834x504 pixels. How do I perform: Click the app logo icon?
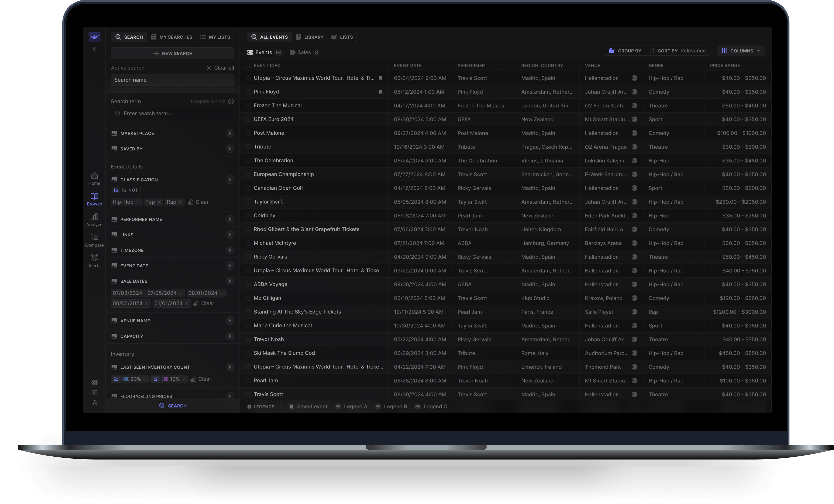point(95,37)
